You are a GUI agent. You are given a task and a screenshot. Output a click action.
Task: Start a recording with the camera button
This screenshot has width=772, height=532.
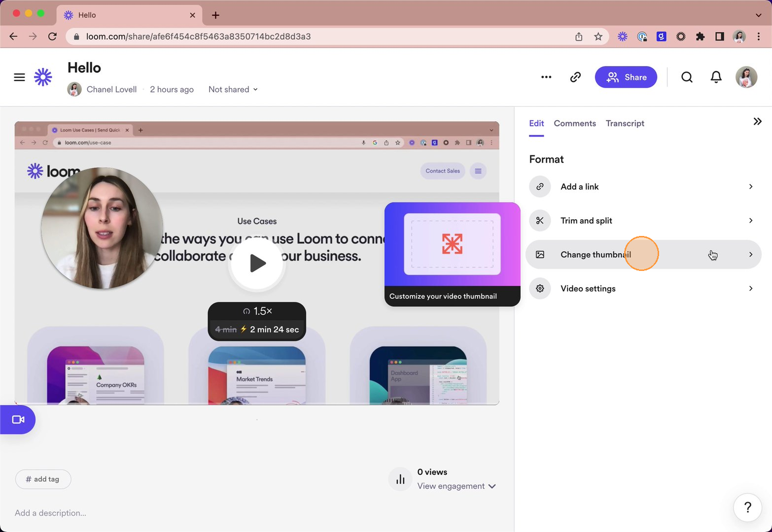click(18, 420)
